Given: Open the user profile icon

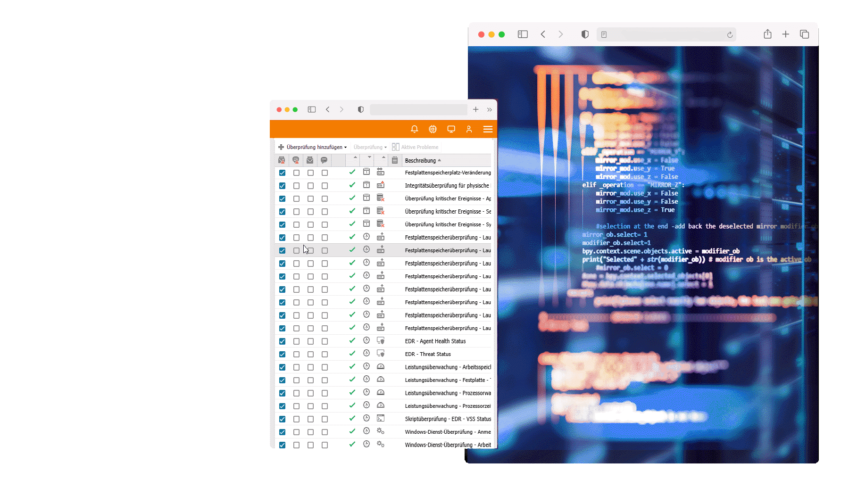Looking at the screenshot, I should (469, 129).
